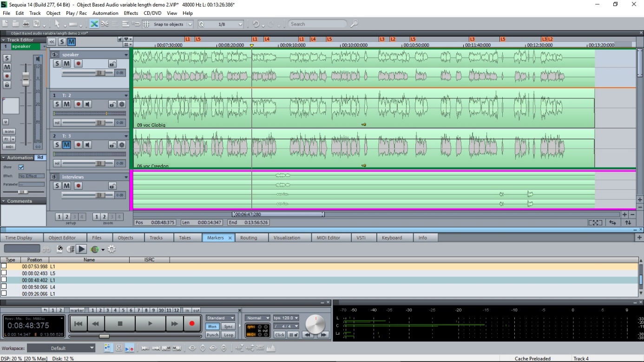
Task: Click the Sync button in transport
Action: tap(229, 327)
